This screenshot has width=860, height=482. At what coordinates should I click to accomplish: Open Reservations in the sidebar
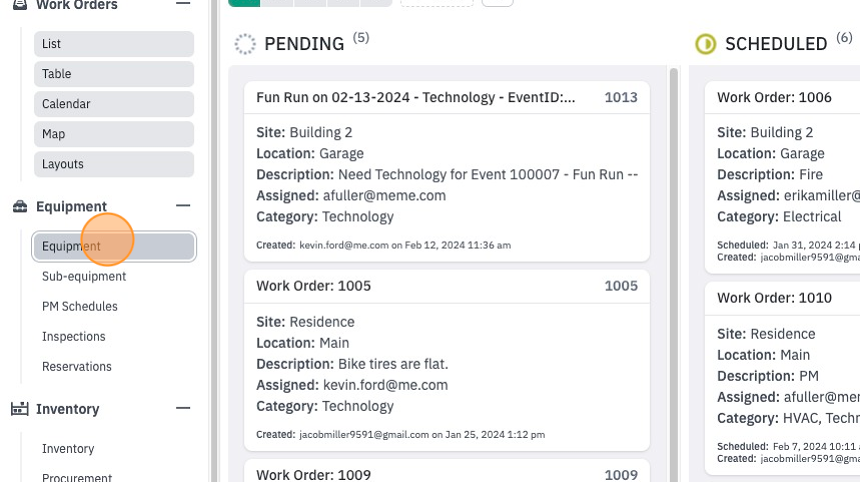77,367
